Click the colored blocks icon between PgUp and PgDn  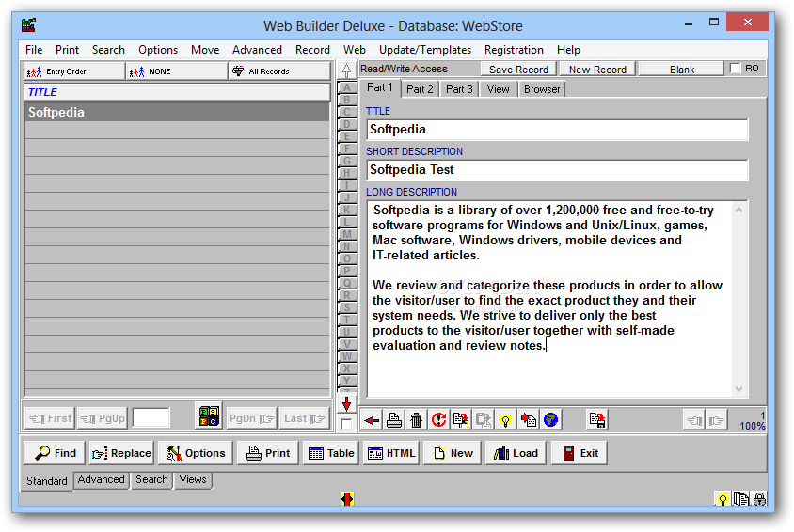tap(209, 416)
